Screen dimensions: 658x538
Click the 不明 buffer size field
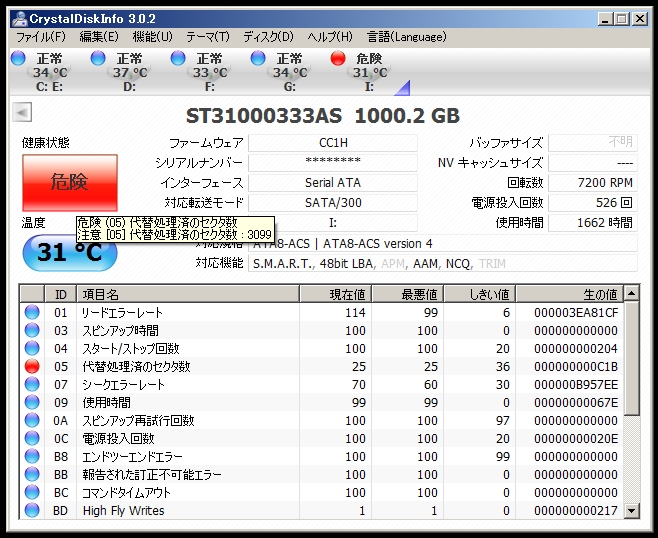pyautogui.click(x=593, y=143)
